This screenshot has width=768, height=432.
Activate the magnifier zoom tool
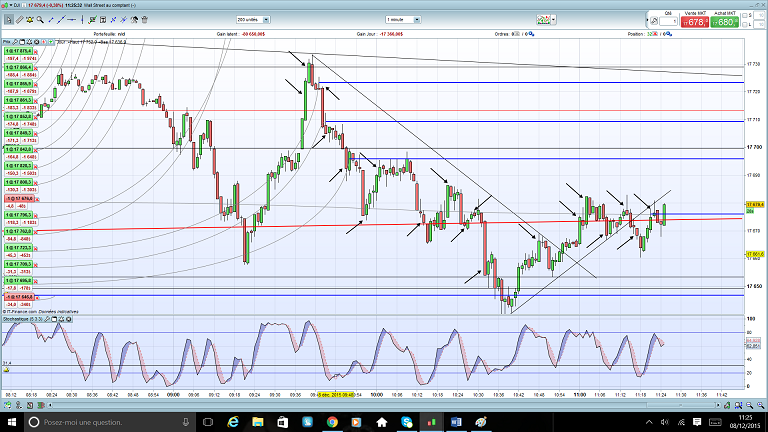[40, 20]
